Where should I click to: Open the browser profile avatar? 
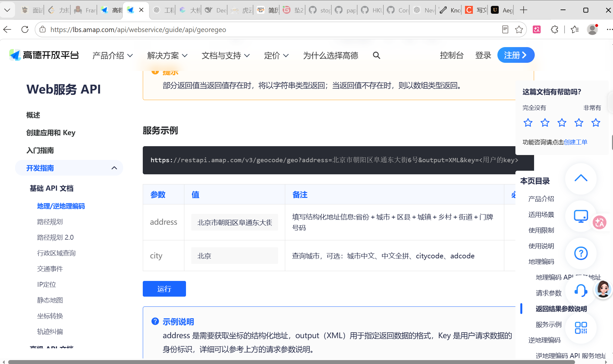592,29
